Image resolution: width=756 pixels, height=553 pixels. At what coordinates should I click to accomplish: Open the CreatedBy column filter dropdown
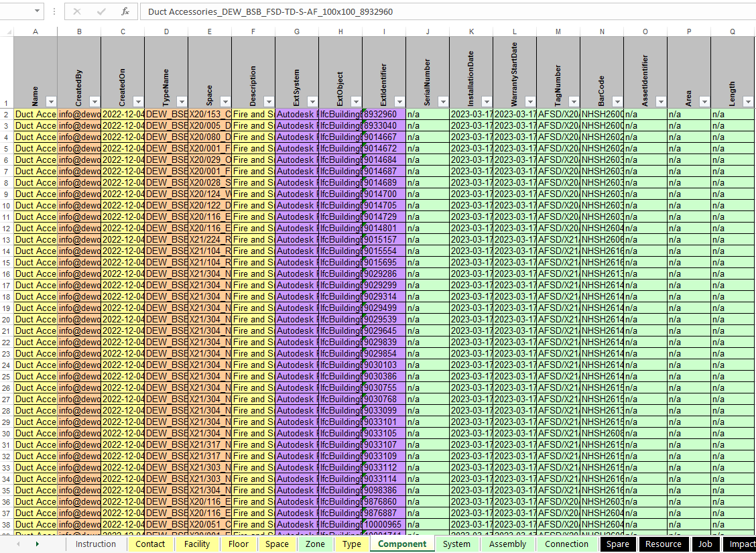click(94, 102)
